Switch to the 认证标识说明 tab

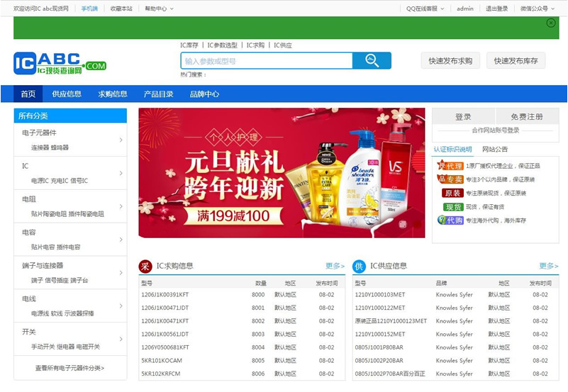point(453,149)
